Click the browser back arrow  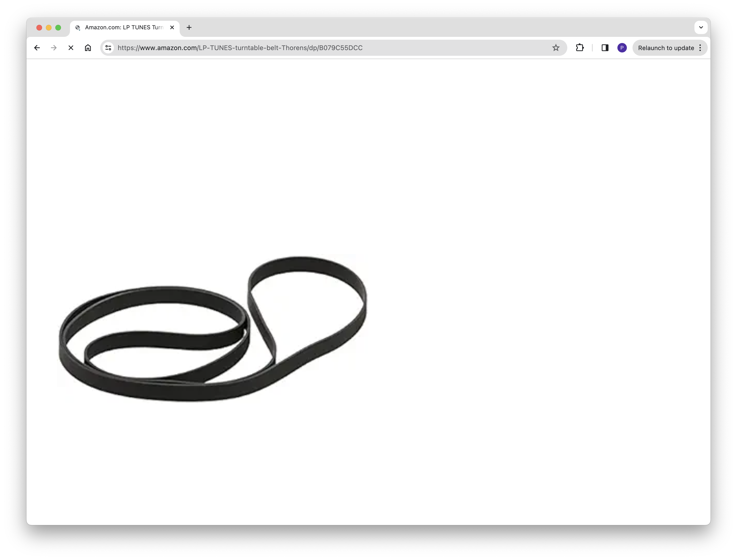37,48
